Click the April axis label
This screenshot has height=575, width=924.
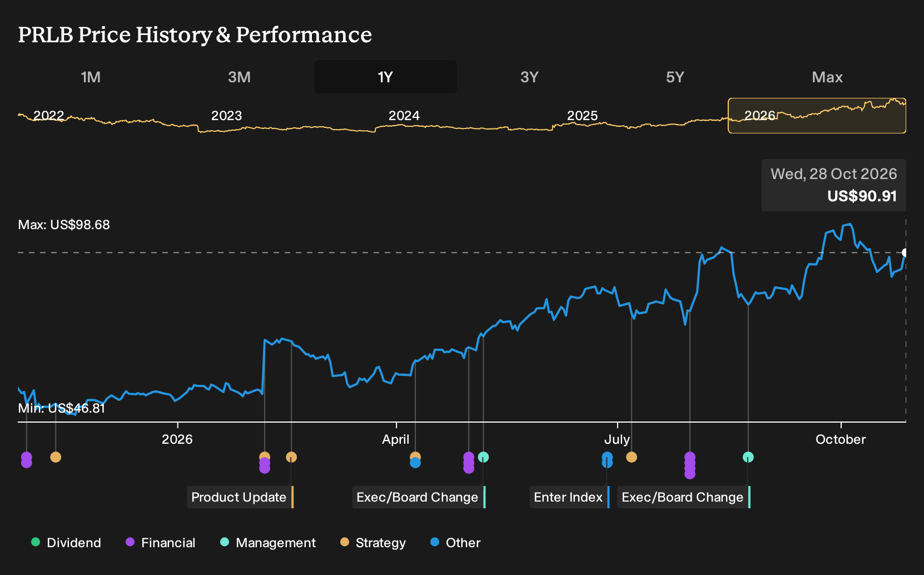[x=396, y=439]
